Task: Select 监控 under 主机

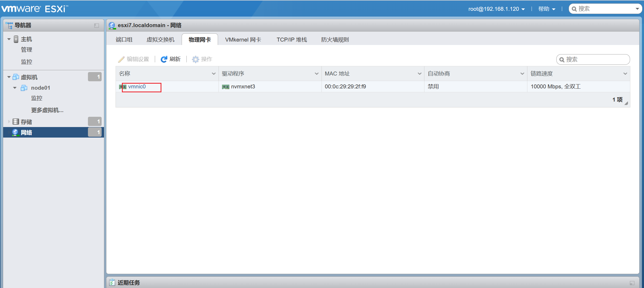Action: (27, 62)
